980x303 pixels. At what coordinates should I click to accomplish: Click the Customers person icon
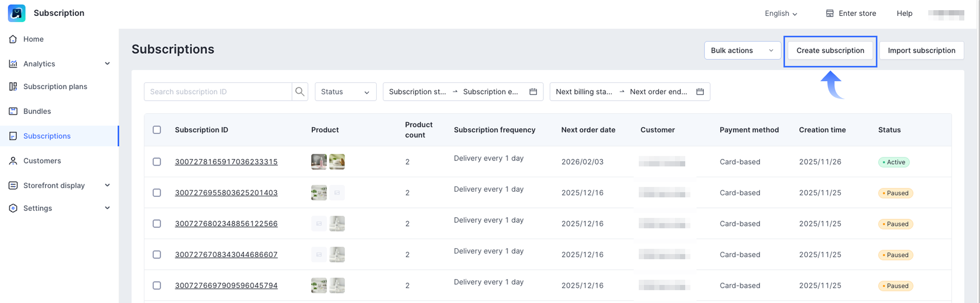point(13,161)
